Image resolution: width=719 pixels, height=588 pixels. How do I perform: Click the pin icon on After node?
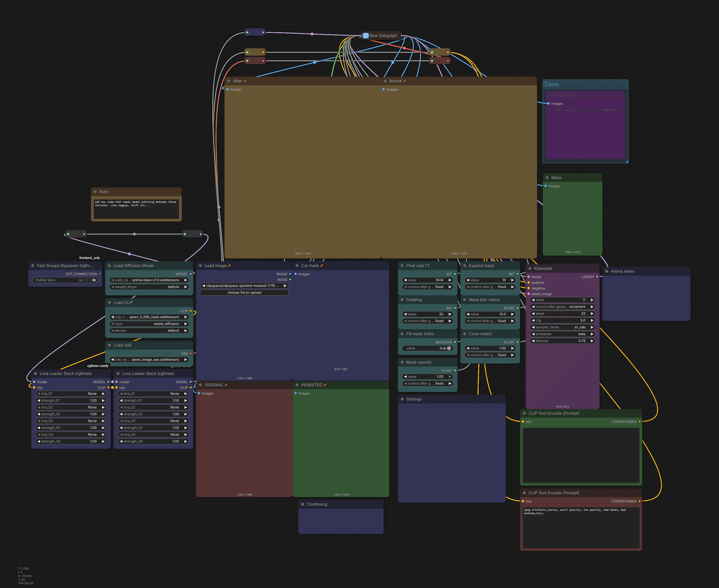point(245,81)
